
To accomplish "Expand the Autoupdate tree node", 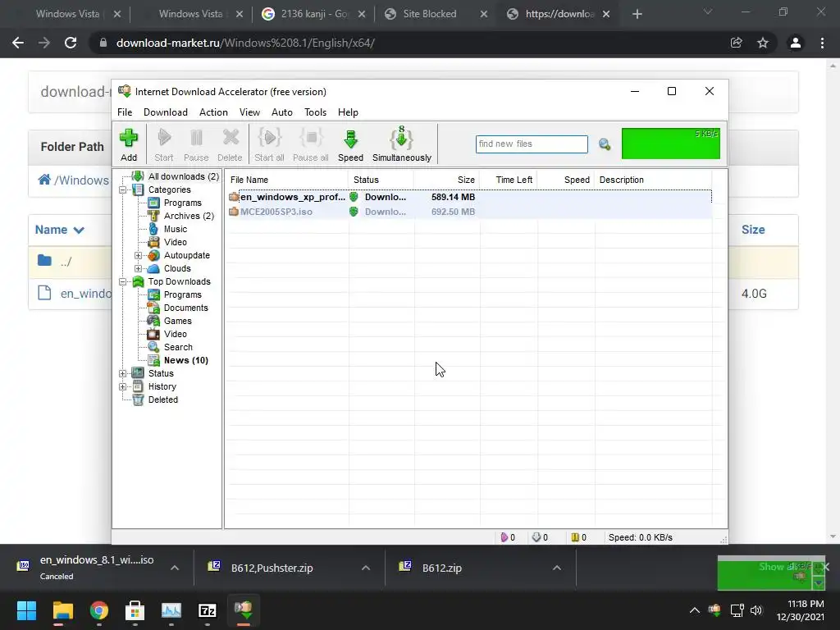I will coord(138,256).
